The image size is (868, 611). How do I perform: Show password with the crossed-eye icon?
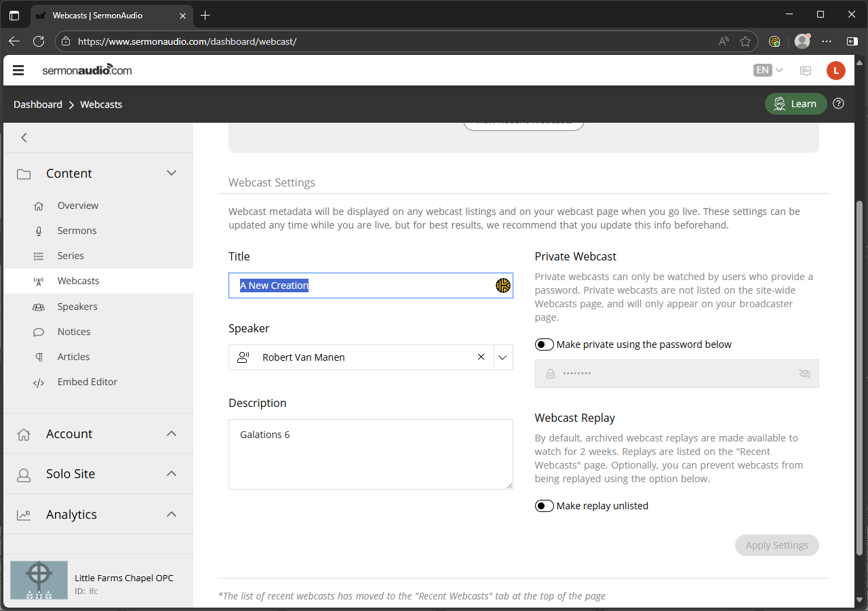tap(805, 374)
